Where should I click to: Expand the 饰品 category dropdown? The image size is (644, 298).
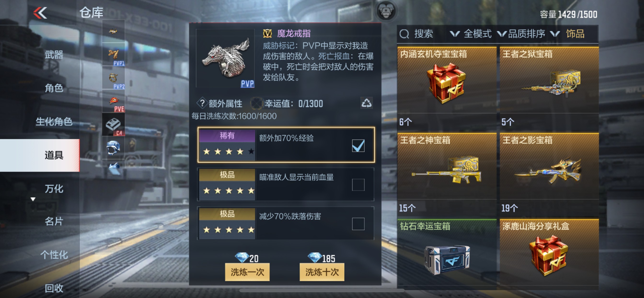pyautogui.click(x=568, y=34)
